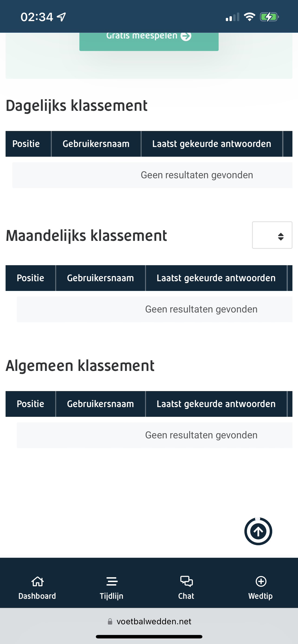Click Positie header in Algemeen klassement
298x644 pixels.
31,404
